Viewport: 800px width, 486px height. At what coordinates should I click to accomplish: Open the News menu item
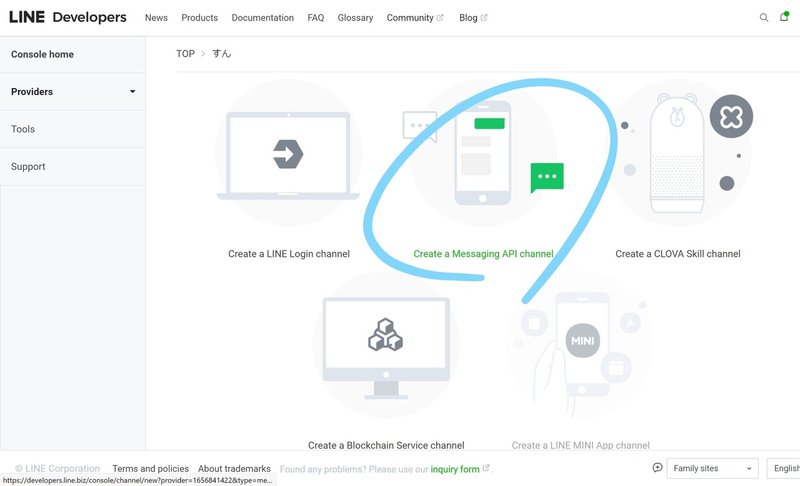click(x=156, y=18)
